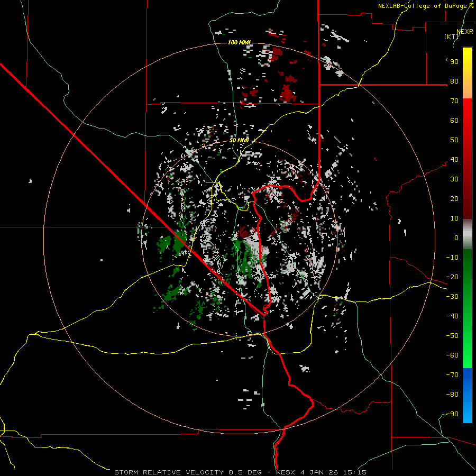Click the KT units label above color scale

[452, 36]
